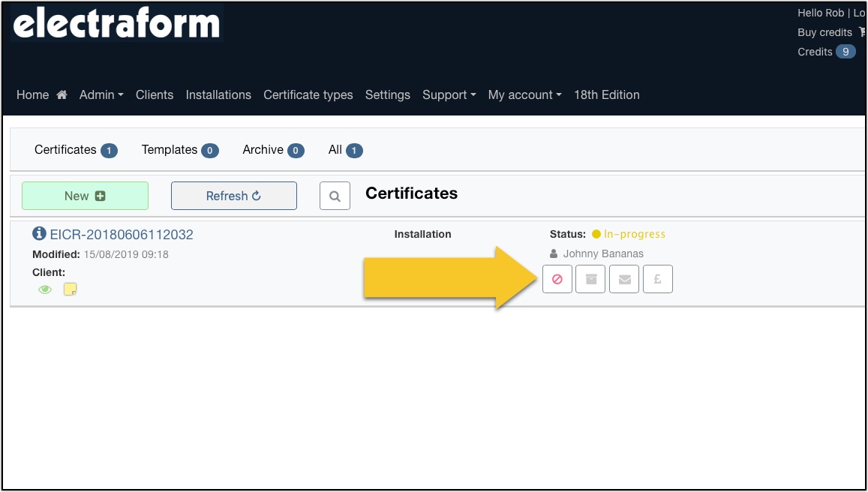This screenshot has width=868, height=492.
Task: Click the red cancel certificate icon
Action: (x=557, y=279)
